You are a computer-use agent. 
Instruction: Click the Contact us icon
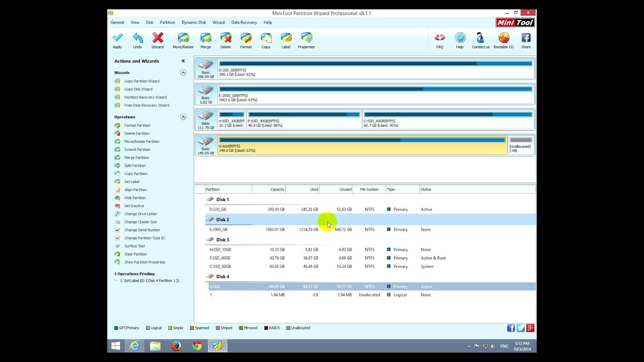(480, 38)
